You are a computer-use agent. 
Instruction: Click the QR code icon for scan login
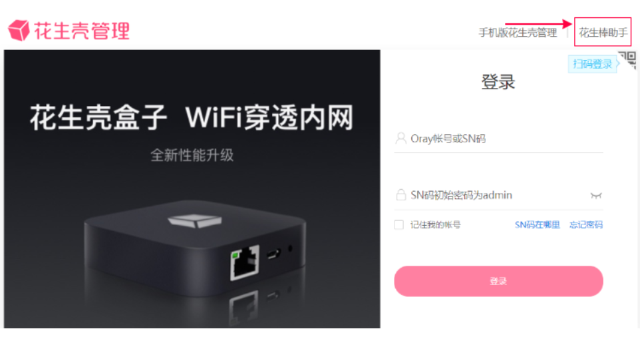627,61
